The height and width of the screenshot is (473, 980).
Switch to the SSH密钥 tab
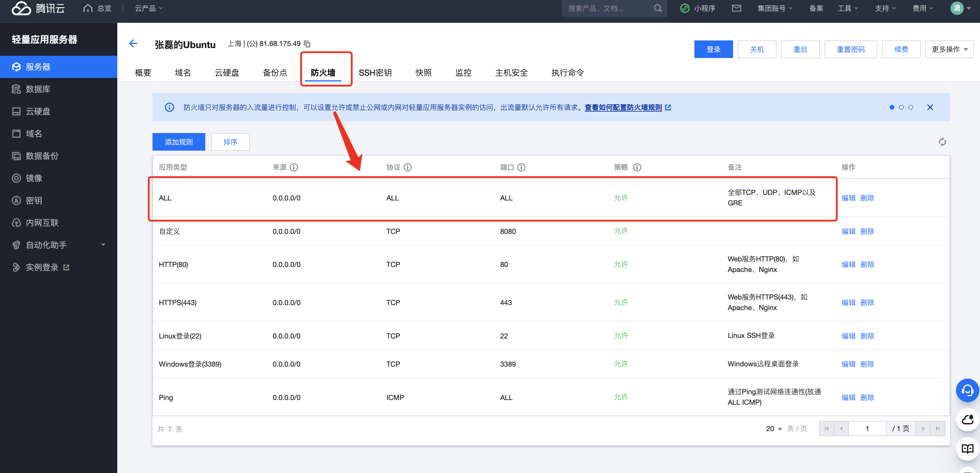[375, 73]
